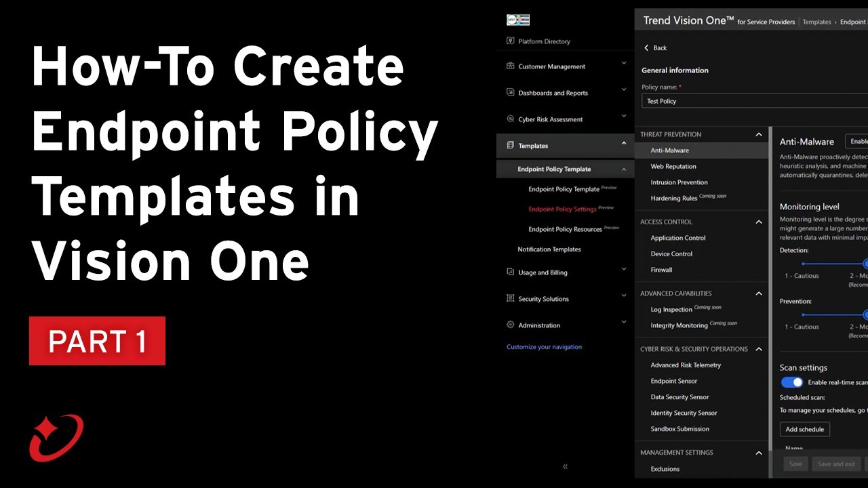The height and width of the screenshot is (488, 868).
Task: Collapse MANAGEMENT SETTINGS section
Action: [x=759, y=453]
